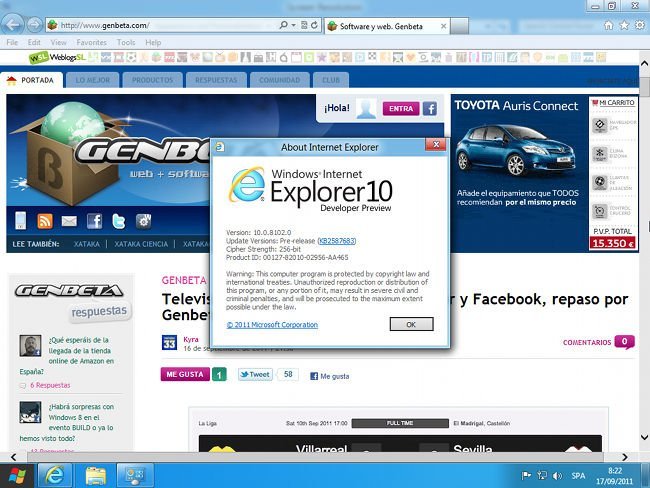Viewport: 650px width, 488px height.
Task: Click the Toyota Auris Connect car ad
Action: click(x=517, y=173)
